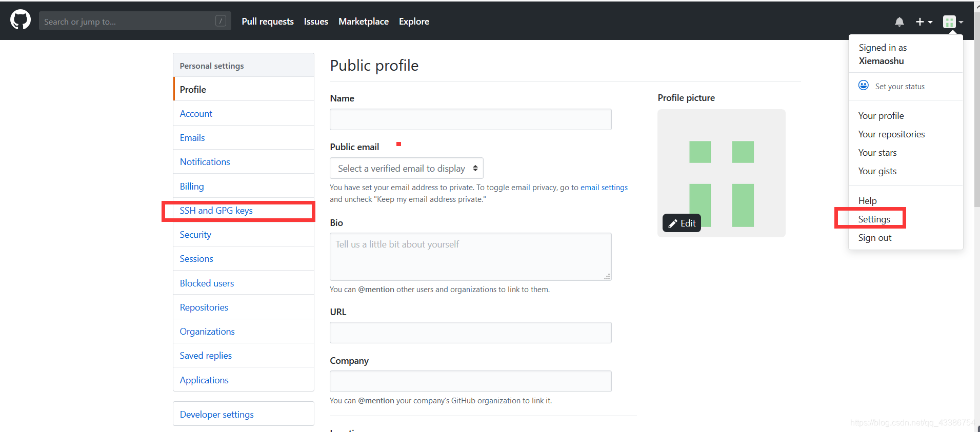The height and width of the screenshot is (432, 980).
Task: Click the page vertical scrollbar
Action: 977,110
